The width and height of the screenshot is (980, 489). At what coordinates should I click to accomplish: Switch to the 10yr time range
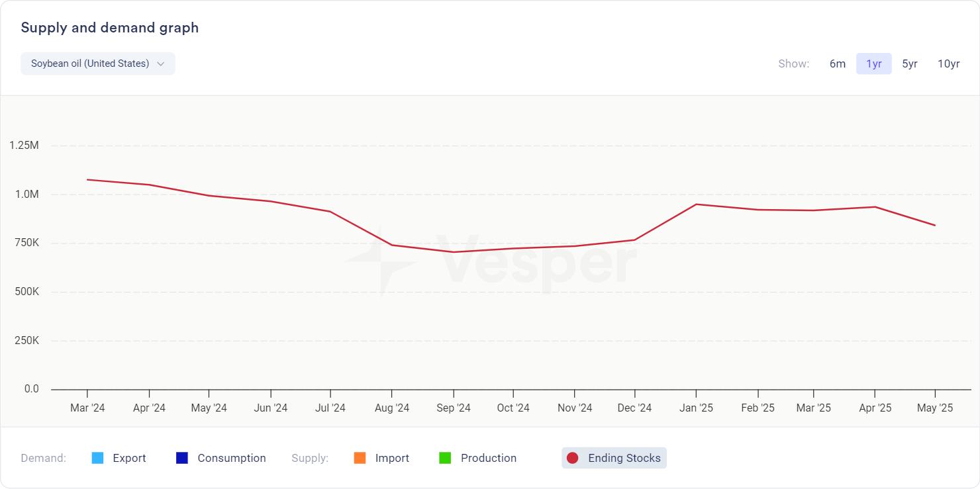[x=948, y=64]
